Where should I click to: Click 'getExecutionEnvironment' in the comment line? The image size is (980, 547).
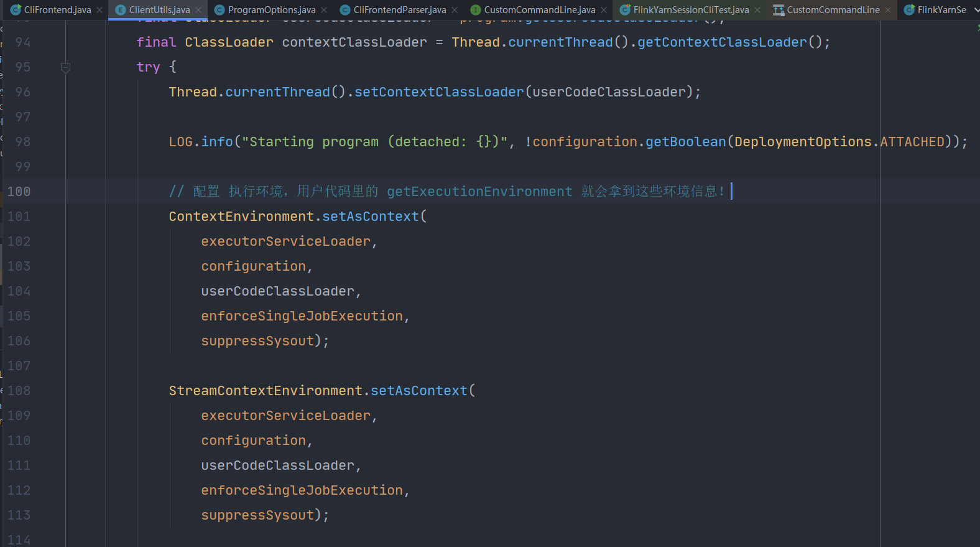pos(479,192)
